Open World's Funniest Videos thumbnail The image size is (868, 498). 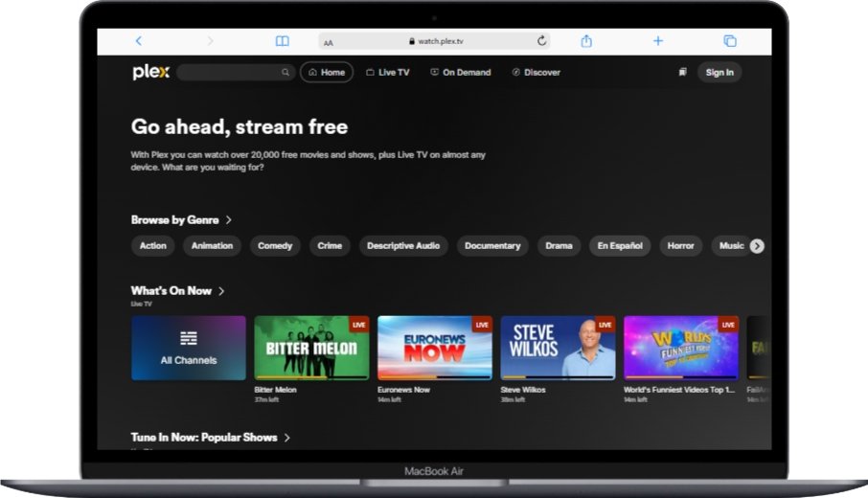coord(681,348)
